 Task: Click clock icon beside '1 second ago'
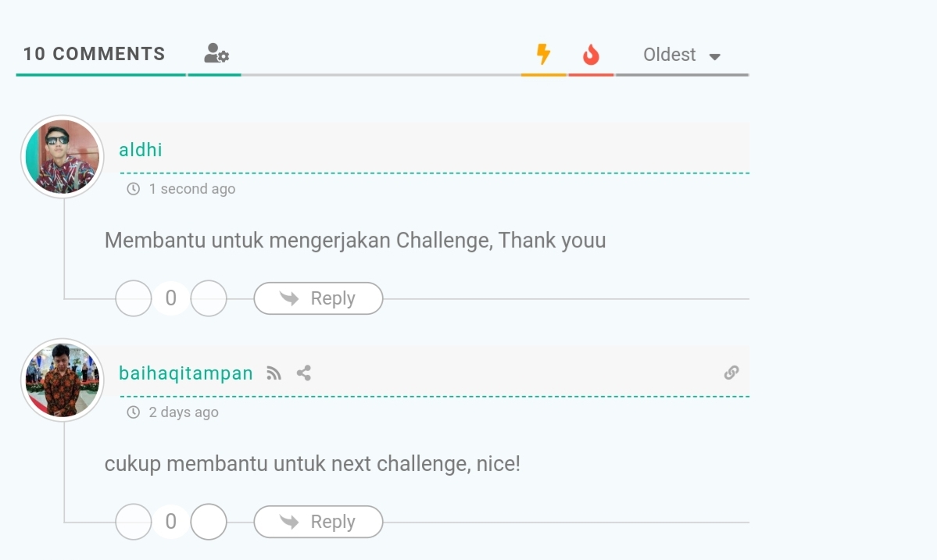point(134,189)
